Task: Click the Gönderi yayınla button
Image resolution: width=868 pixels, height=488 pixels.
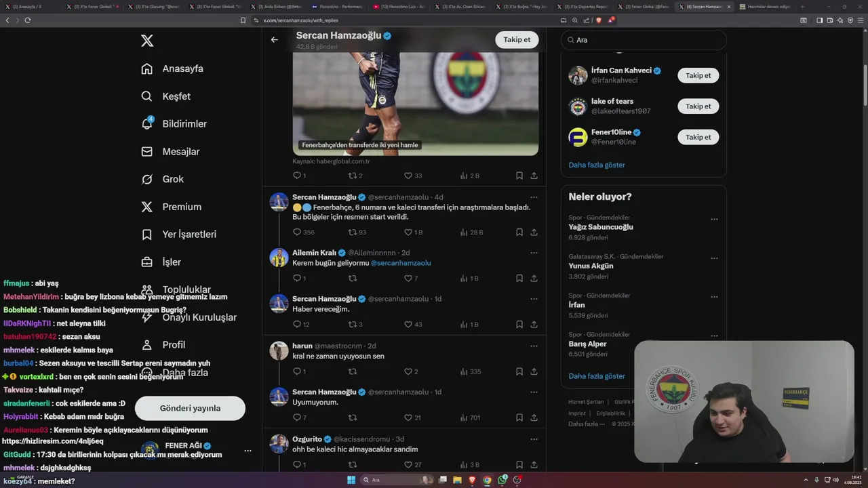Action: pos(190,408)
